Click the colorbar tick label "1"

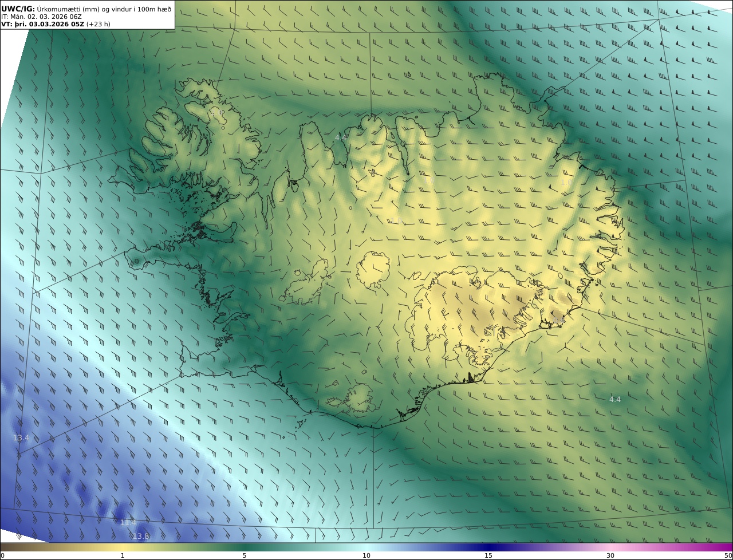click(x=122, y=555)
